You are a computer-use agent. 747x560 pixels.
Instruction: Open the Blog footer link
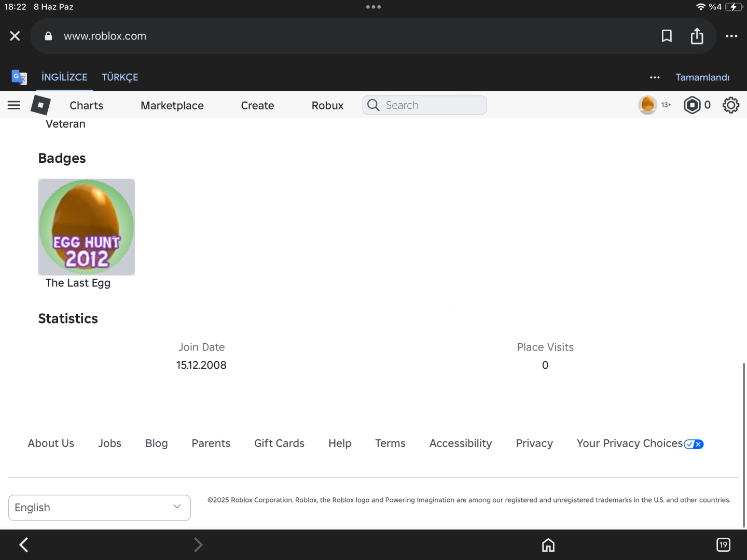click(157, 443)
